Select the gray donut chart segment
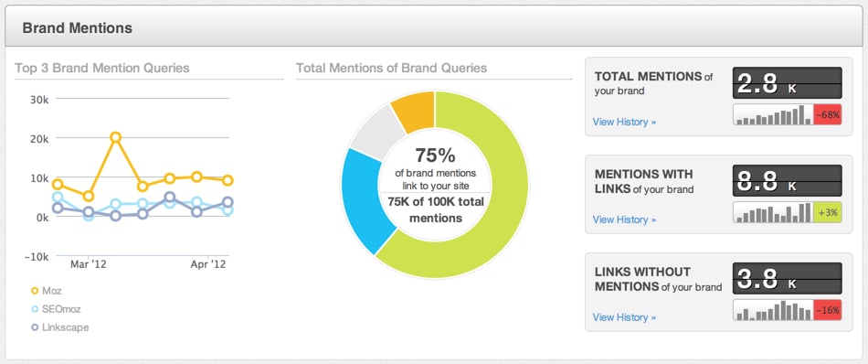868x364 pixels. click(x=376, y=132)
